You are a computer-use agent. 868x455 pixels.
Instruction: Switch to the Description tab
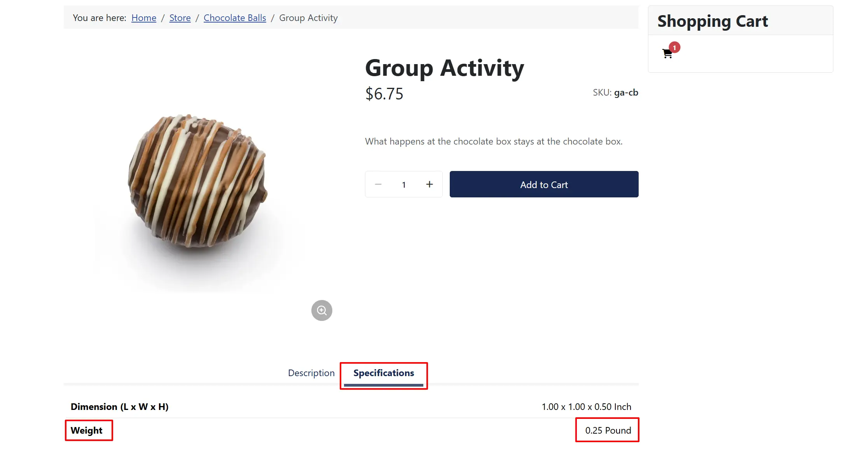pos(311,373)
